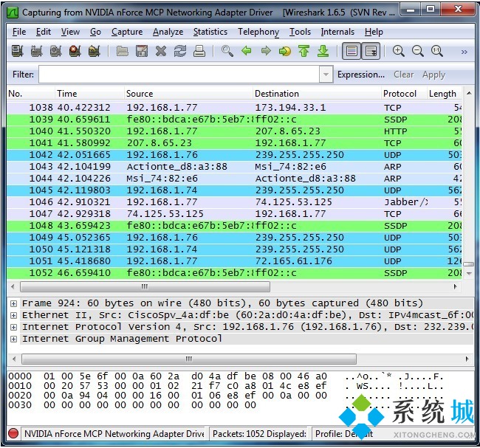Open the Statistics menu
Image resolution: width=480 pixels, height=448 pixels.
coord(210,32)
